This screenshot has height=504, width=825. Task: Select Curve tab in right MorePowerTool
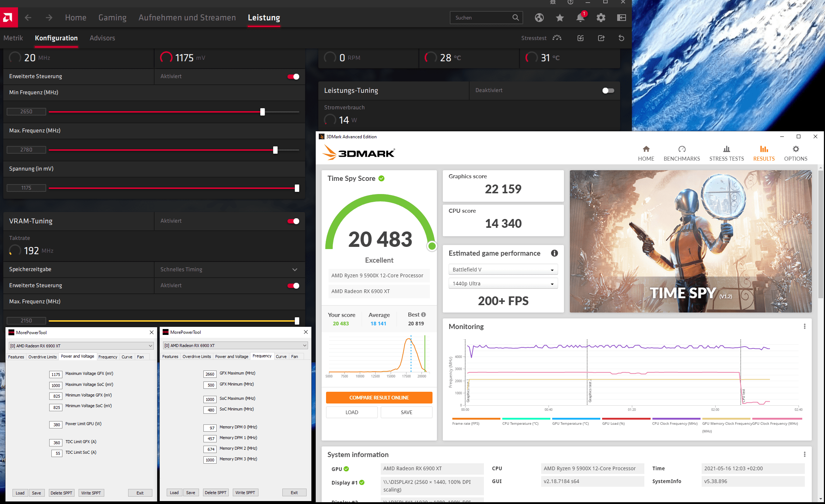click(x=281, y=357)
